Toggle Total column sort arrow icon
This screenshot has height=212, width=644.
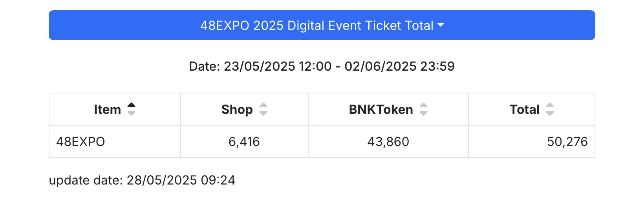click(550, 109)
